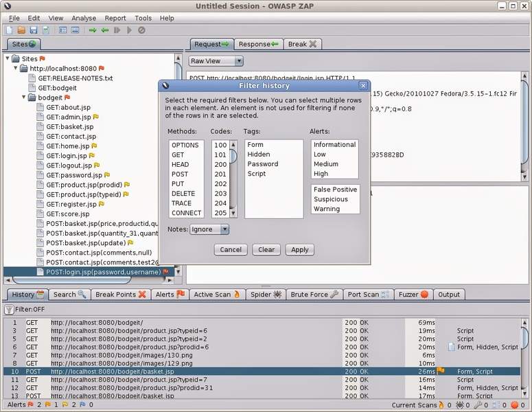Open the Analyse menu

click(x=84, y=18)
